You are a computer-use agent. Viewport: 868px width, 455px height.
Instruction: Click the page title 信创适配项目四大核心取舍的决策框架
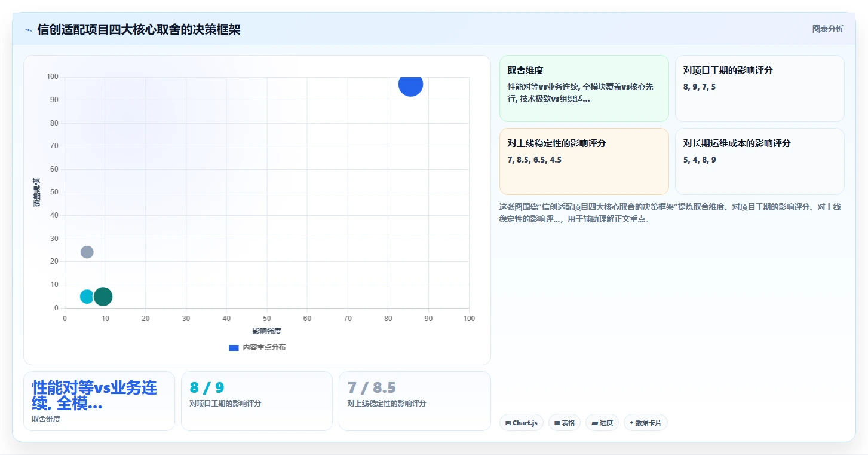click(139, 29)
